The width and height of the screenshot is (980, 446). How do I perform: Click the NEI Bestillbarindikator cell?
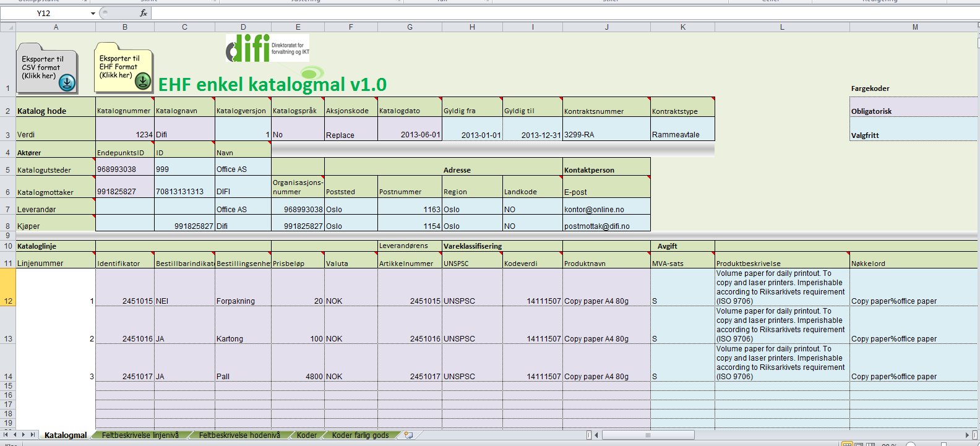point(184,287)
